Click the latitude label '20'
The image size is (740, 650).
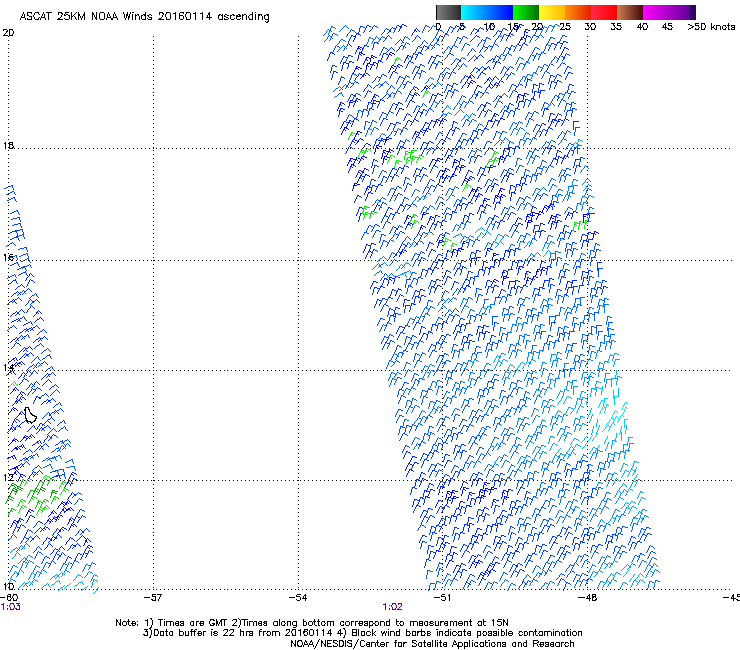point(8,33)
